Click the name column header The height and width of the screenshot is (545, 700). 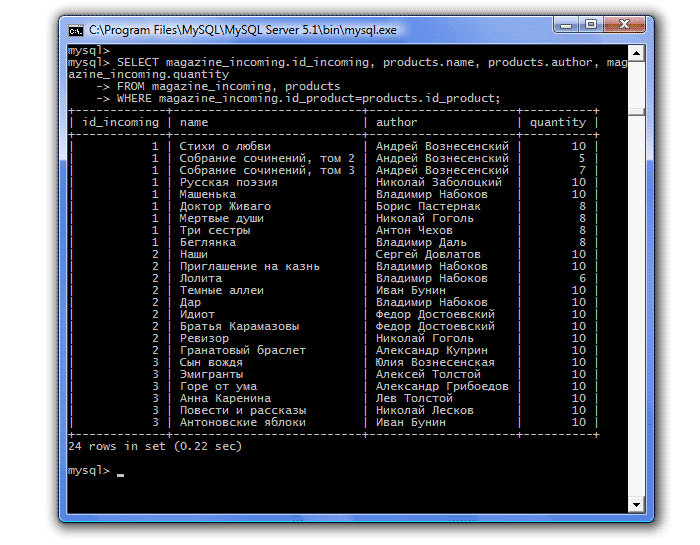click(x=194, y=123)
